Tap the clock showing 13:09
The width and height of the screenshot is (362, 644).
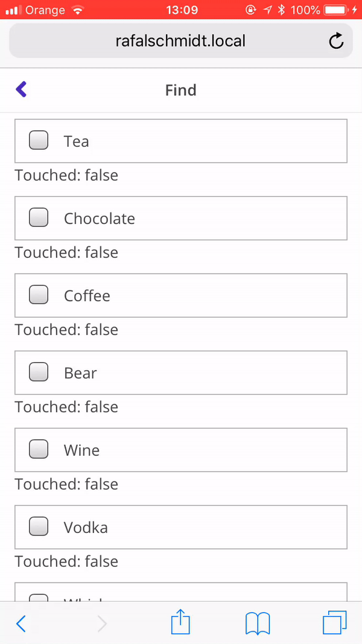pyautogui.click(x=180, y=10)
